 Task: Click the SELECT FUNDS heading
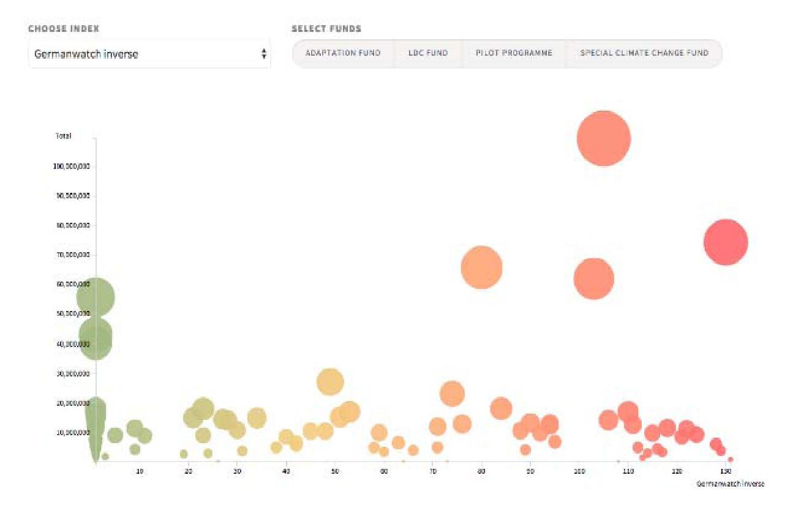(x=326, y=29)
